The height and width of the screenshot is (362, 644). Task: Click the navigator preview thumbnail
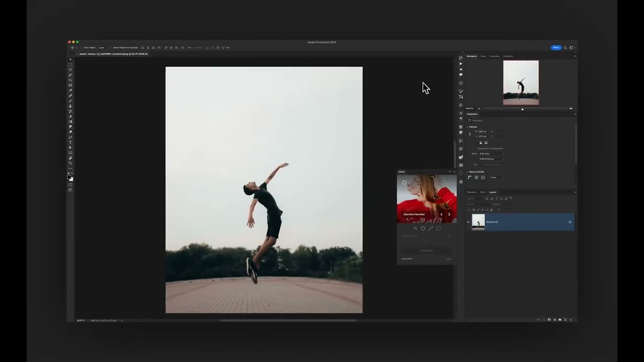[521, 82]
